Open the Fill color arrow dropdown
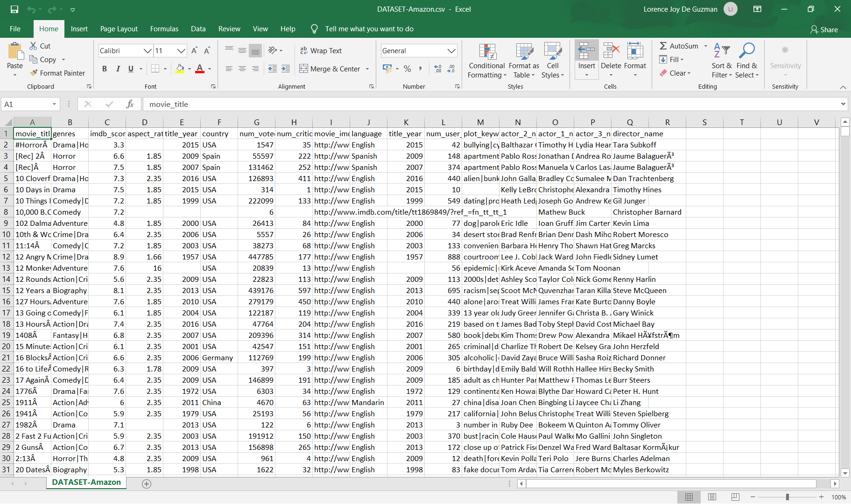The width and height of the screenshot is (851, 504). pyautogui.click(x=190, y=69)
